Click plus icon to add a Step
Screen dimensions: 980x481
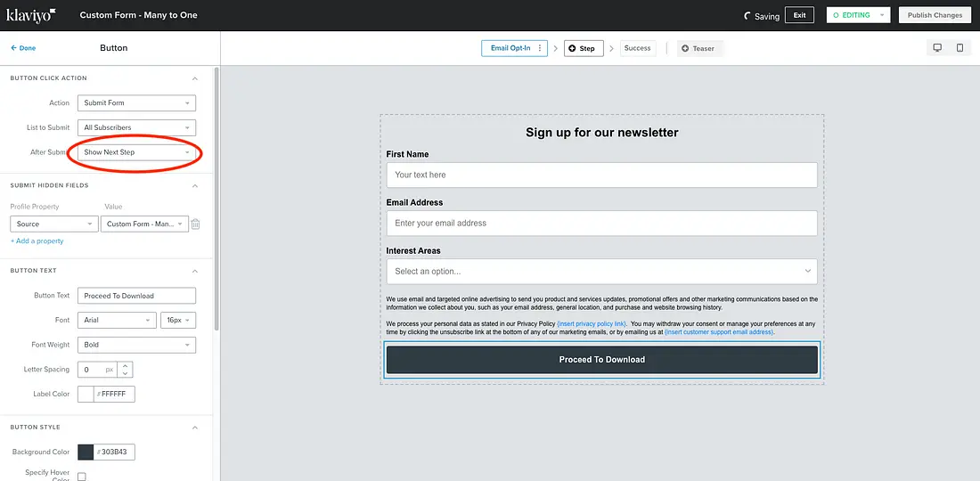[x=572, y=48]
